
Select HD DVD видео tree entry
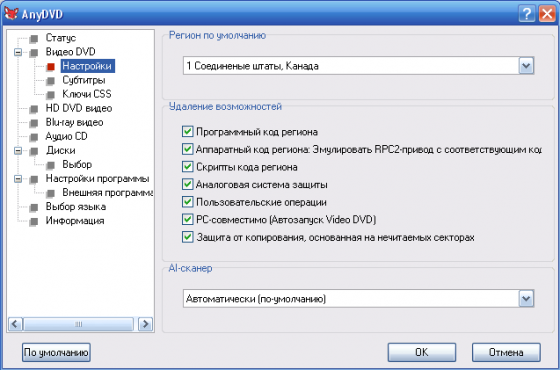[79, 108]
